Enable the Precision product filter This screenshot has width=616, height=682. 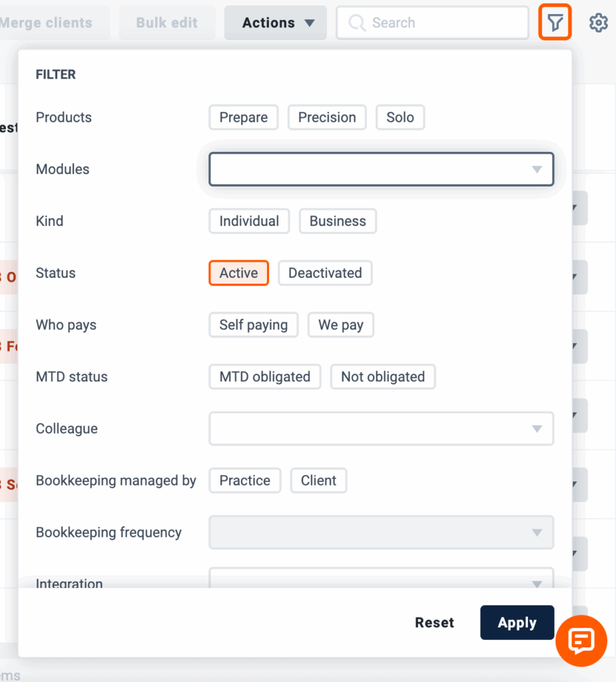[x=327, y=117]
